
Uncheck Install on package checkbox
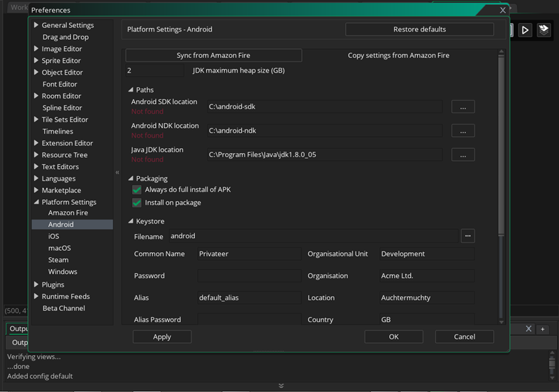[137, 203]
